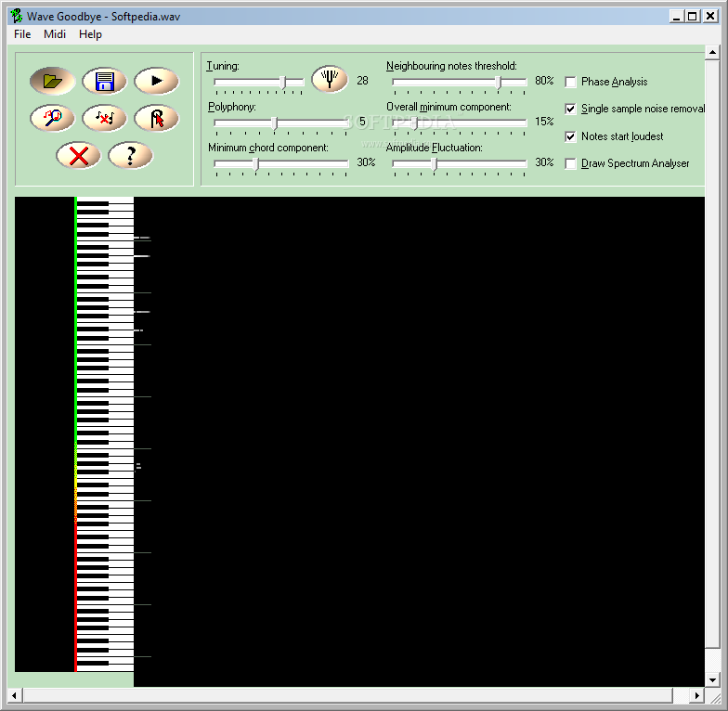Click the horizontal scrollbar right arrow
The height and width of the screenshot is (711, 728).
(696, 695)
